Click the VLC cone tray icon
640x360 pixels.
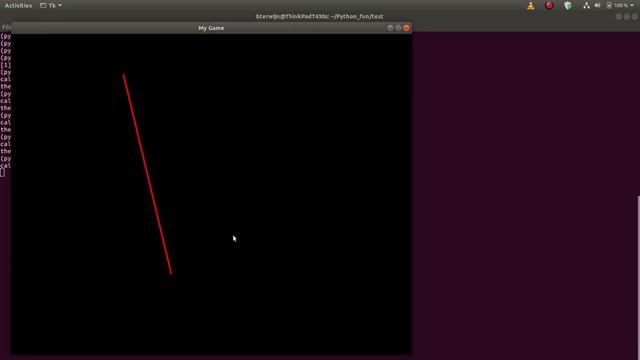(531, 6)
